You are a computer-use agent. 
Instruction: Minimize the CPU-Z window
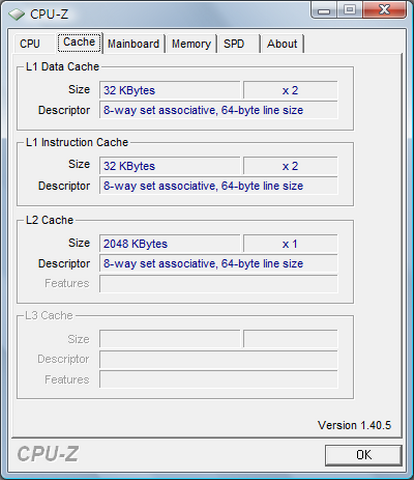pyautogui.click(x=323, y=10)
